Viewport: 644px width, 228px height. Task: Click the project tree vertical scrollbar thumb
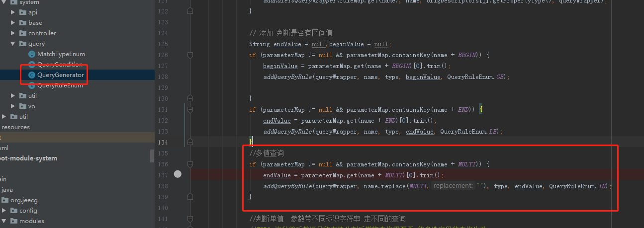pos(152,156)
